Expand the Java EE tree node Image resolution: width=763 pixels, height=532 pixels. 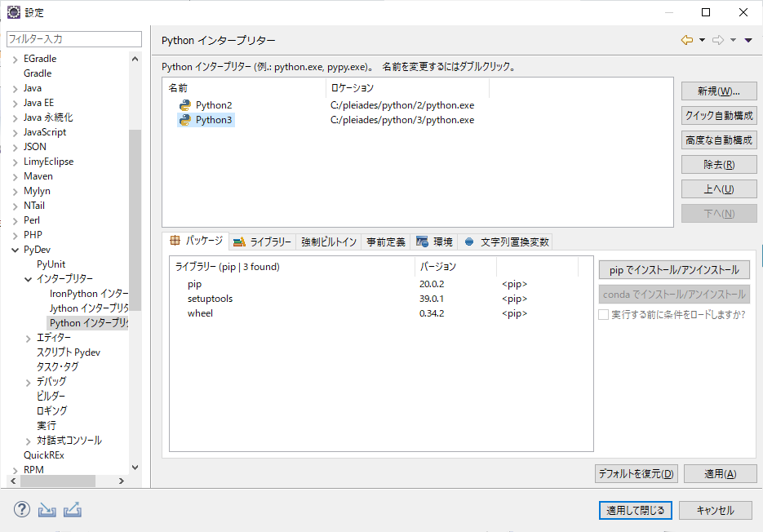pos(15,103)
